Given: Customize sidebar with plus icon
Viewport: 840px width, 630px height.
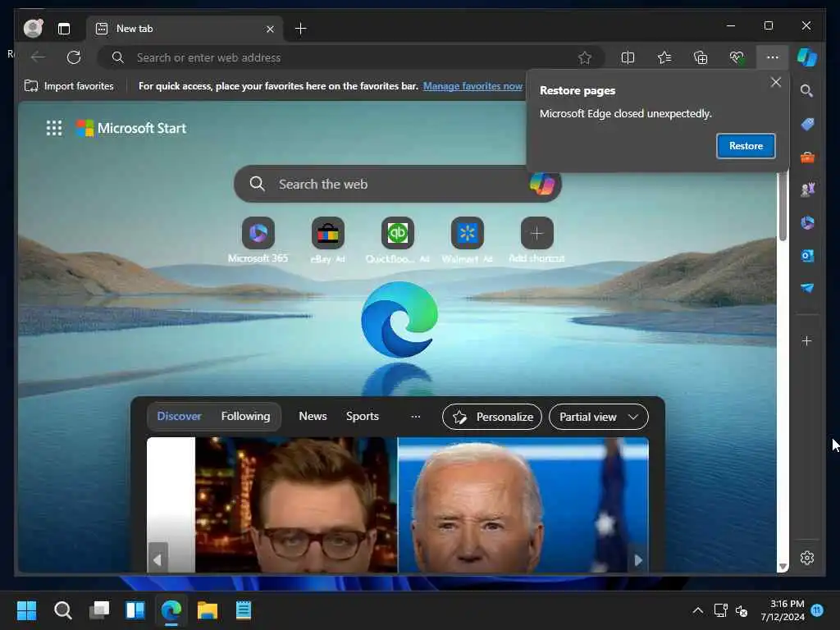Looking at the screenshot, I should [807, 341].
